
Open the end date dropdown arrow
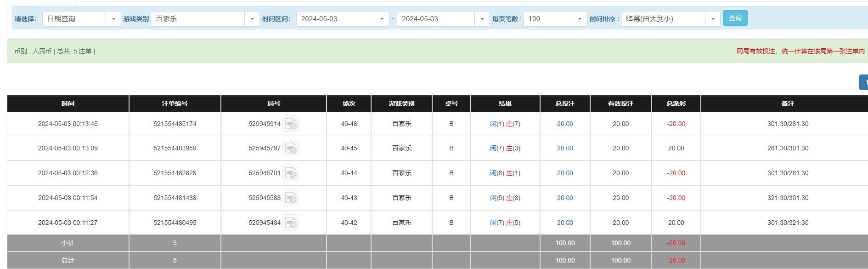[482, 19]
